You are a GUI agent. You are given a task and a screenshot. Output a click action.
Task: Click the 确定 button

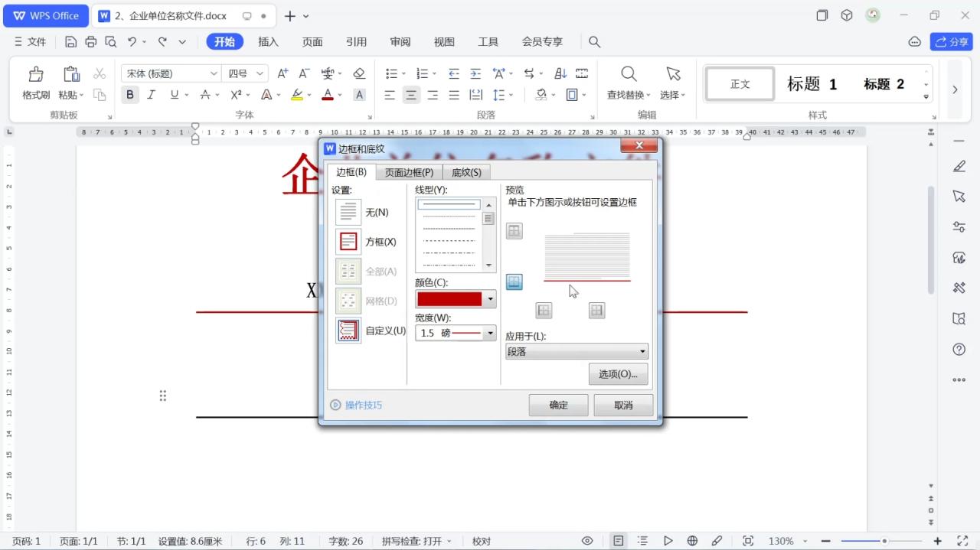click(558, 405)
